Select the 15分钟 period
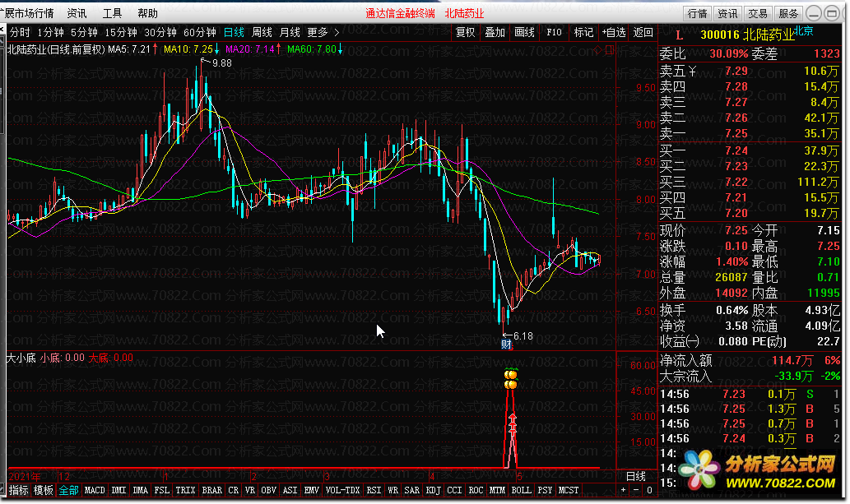Image resolution: width=850 pixels, height=504 pixels. pos(122,33)
